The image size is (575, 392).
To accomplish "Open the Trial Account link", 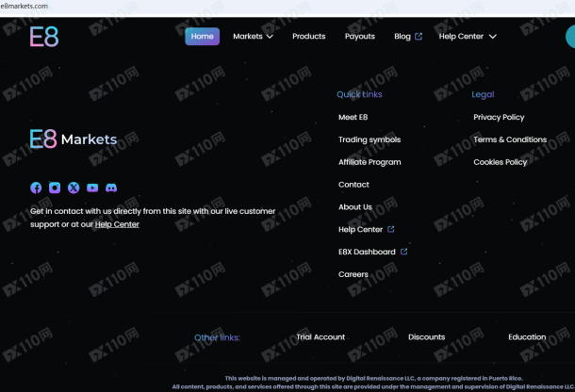I will pos(320,337).
